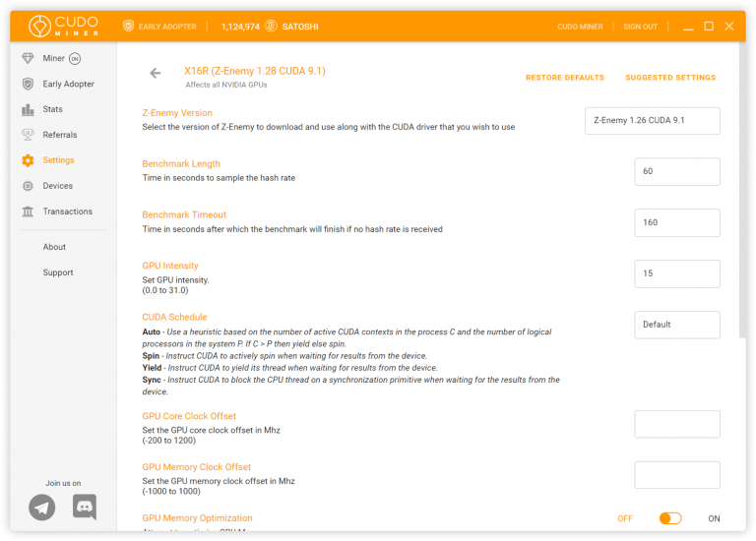Click the GPU Memory Clock Offset field
The width and height of the screenshot is (756, 541).
(677, 475)
